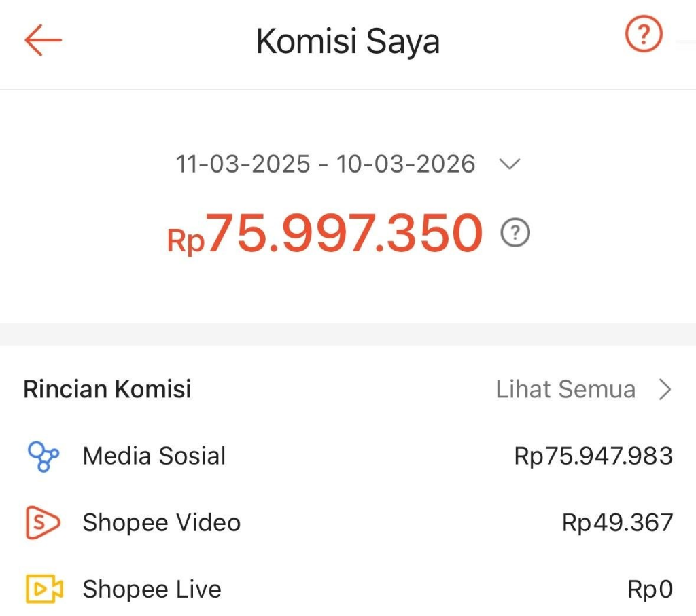Click the Rp0 Shopee Live amount
Image resolution: width=696 pixels, height=616 pixels.
(650, 589)
